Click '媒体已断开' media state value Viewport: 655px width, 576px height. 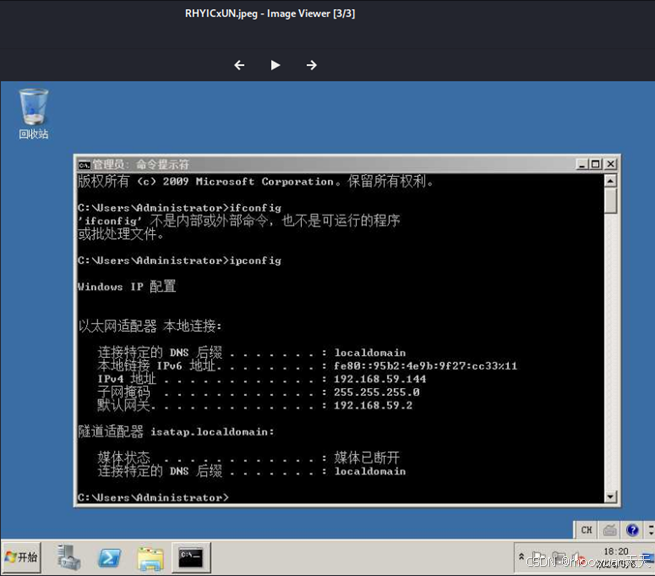(x=366, y=458)
